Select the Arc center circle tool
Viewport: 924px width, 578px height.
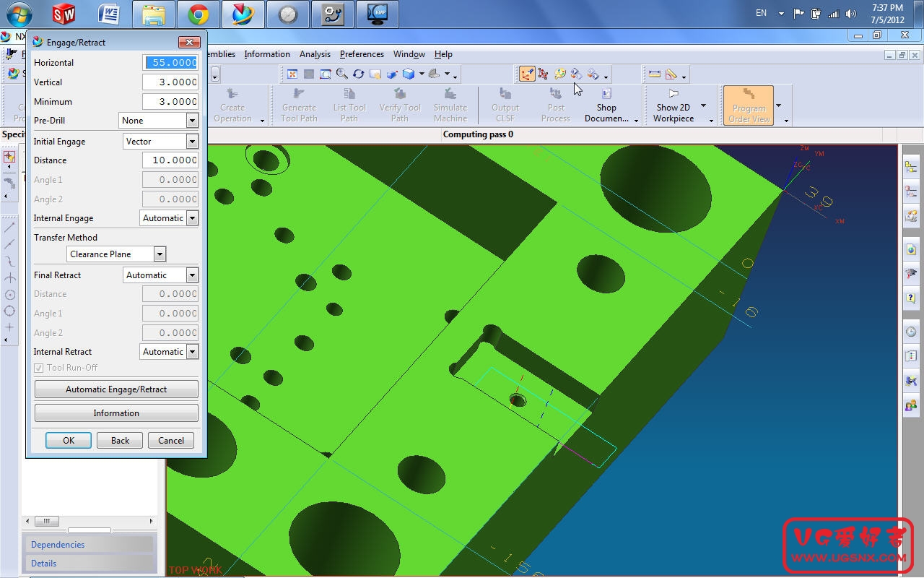coord(9,295)
